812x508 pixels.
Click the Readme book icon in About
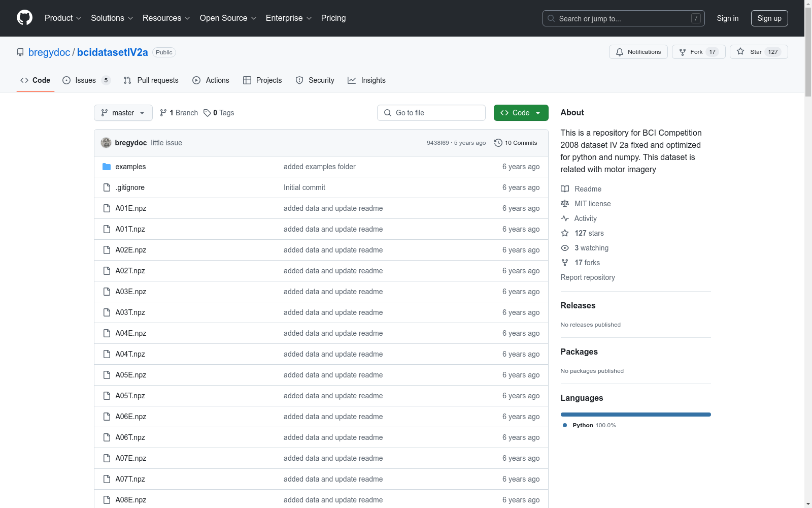tap(565, 189)
